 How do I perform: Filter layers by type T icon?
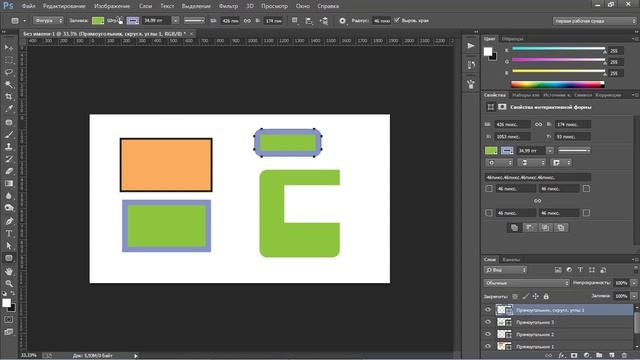pyautogui.click(x=580, y=270)
